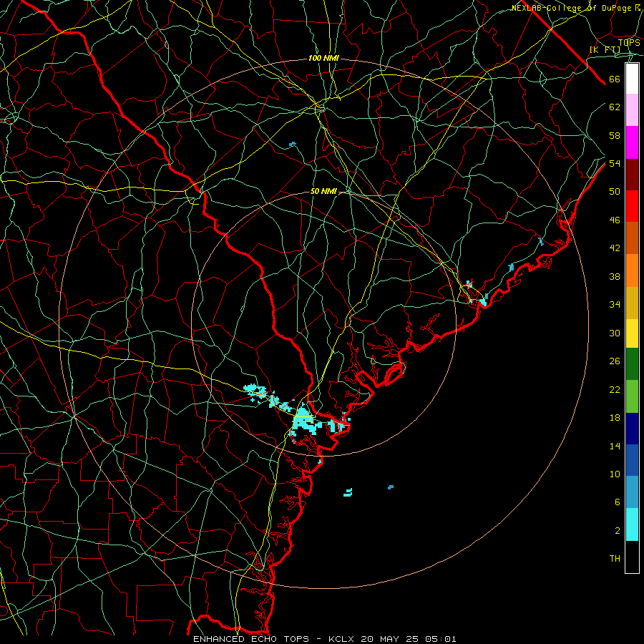Click the NEXLAB-College of DuPage credit text
The height and width of the screenshot is (644, 644).
tap(576, 8)
